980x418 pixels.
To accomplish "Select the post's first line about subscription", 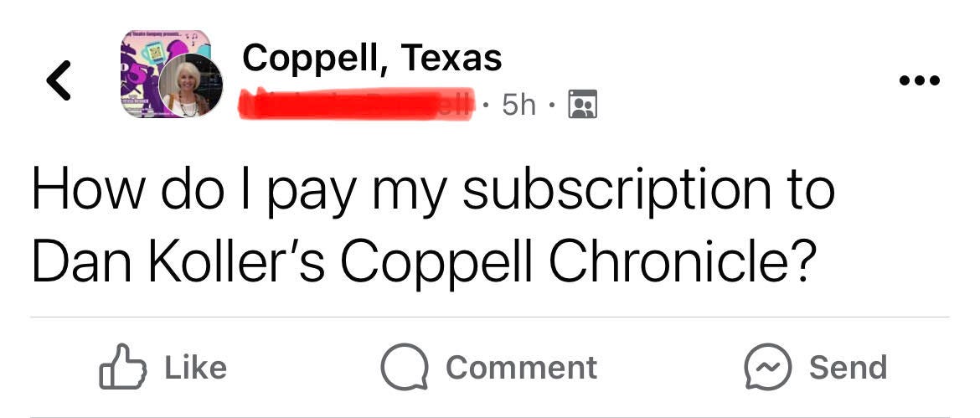I will [433, 190].
